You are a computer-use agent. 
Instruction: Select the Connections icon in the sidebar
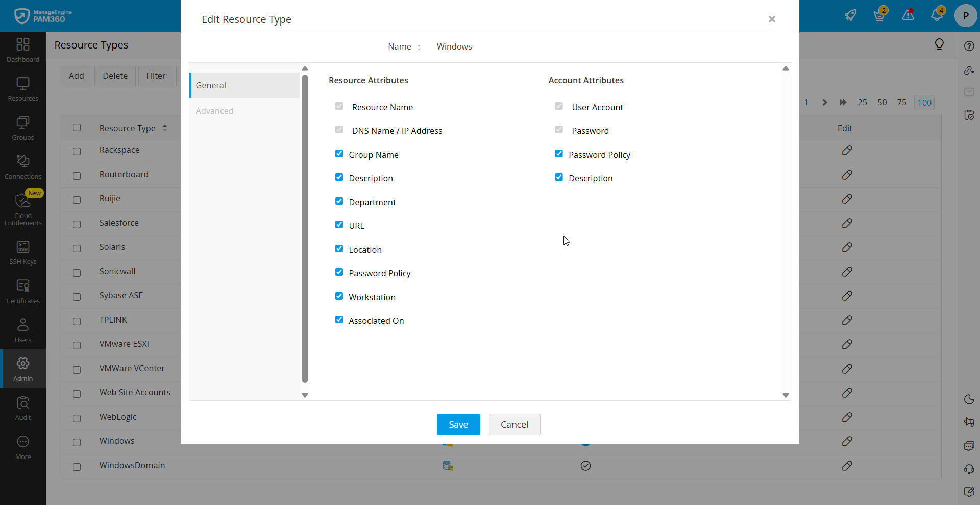(23, 165)
